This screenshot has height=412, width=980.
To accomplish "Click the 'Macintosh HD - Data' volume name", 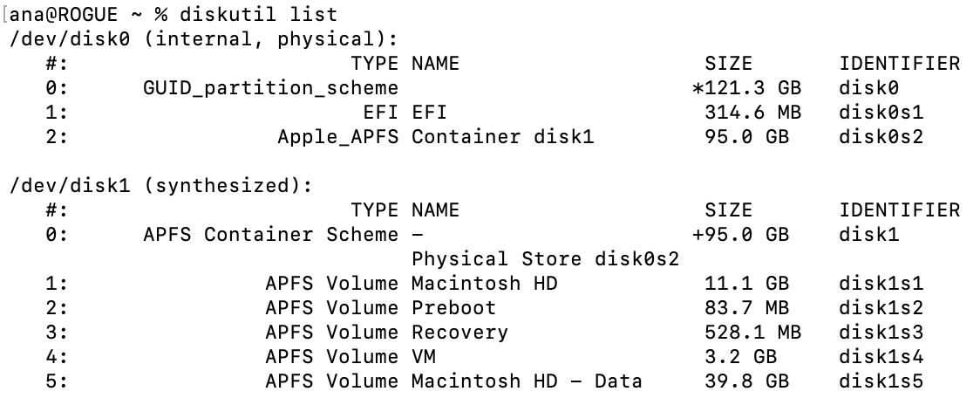I will (527, 381).
